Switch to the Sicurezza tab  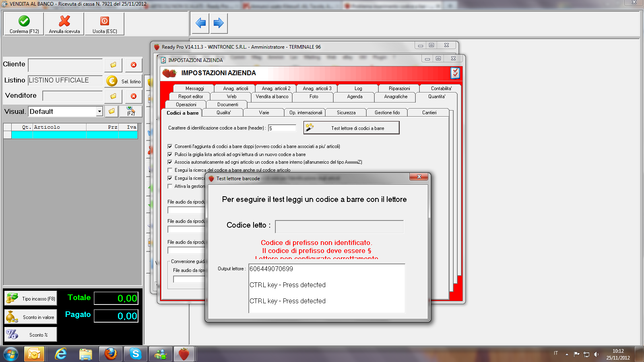click(x=346, y=113)
